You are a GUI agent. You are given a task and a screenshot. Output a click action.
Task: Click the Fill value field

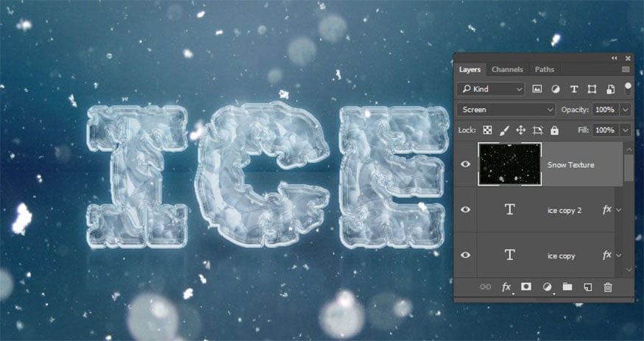tap(606, 130)
